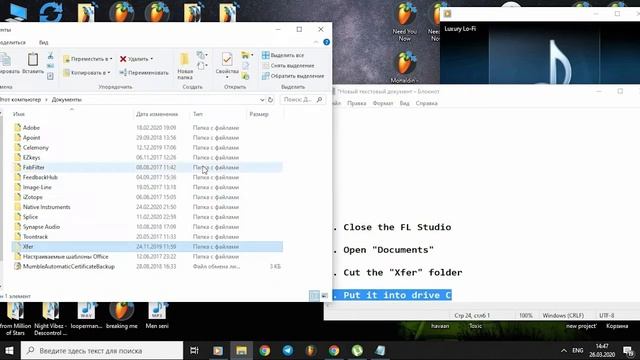The height and width of the screenshot is (360, 640).
Task: Switch to FL Studio on the taskbar
Action: [x=311, y=351]
